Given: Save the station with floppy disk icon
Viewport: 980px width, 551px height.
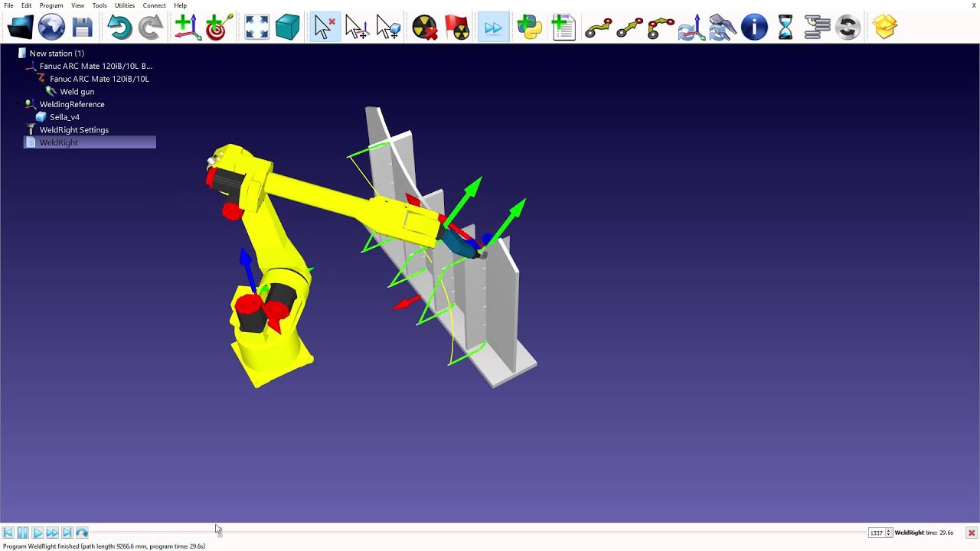Looking at the screenshot, I should (82, 28).
